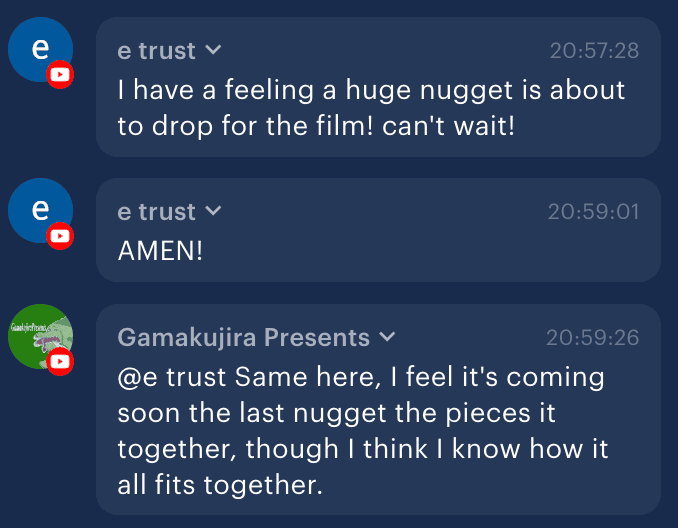Click the YouTube badge beside the AMEN! message

61,236
